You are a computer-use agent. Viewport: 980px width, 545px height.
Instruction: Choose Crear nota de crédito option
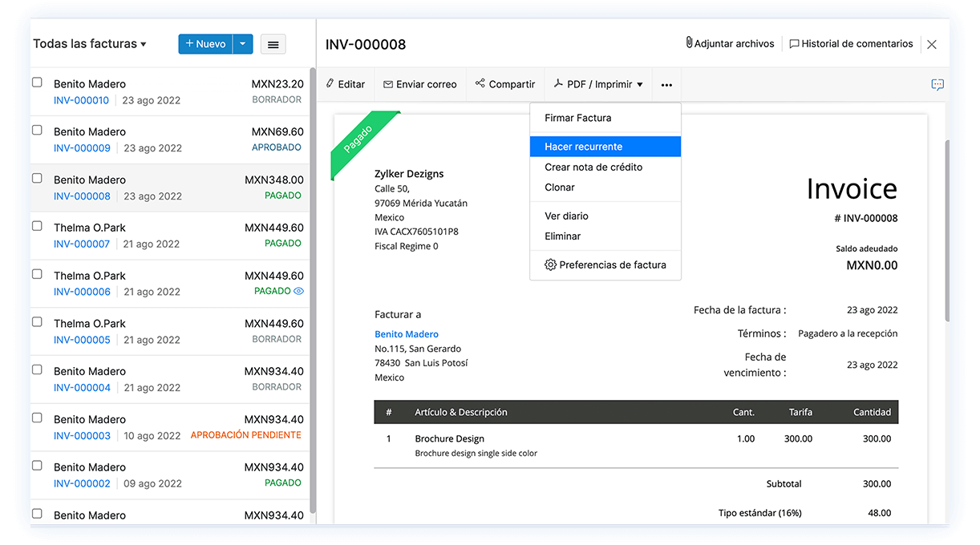[593, 168]
